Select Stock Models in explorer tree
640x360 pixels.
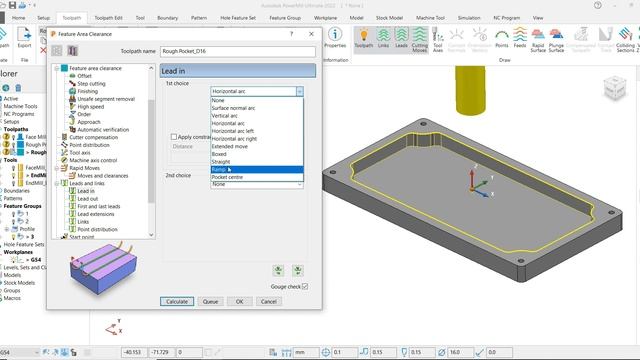(x=19, y=282)
